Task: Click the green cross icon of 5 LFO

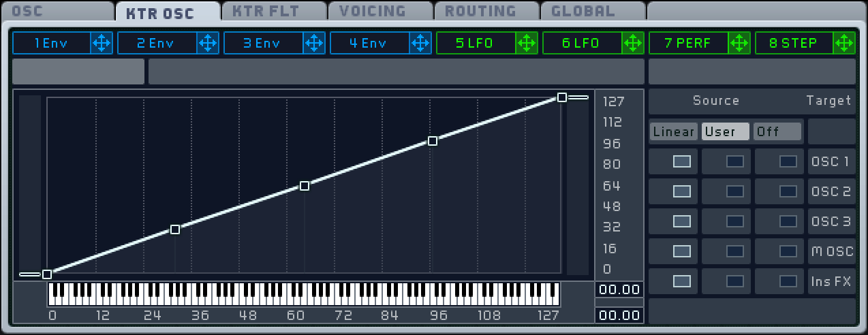Action: 527,44
